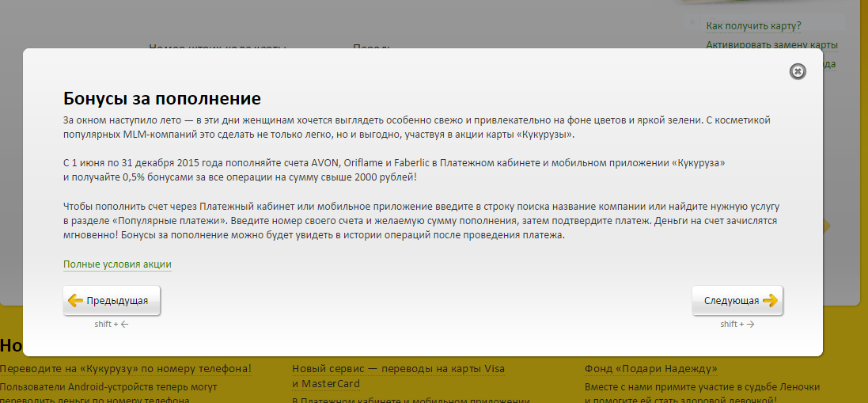Open Полные условия акции link
Viewport: 868px width, 403px height.
click(117, 264)
